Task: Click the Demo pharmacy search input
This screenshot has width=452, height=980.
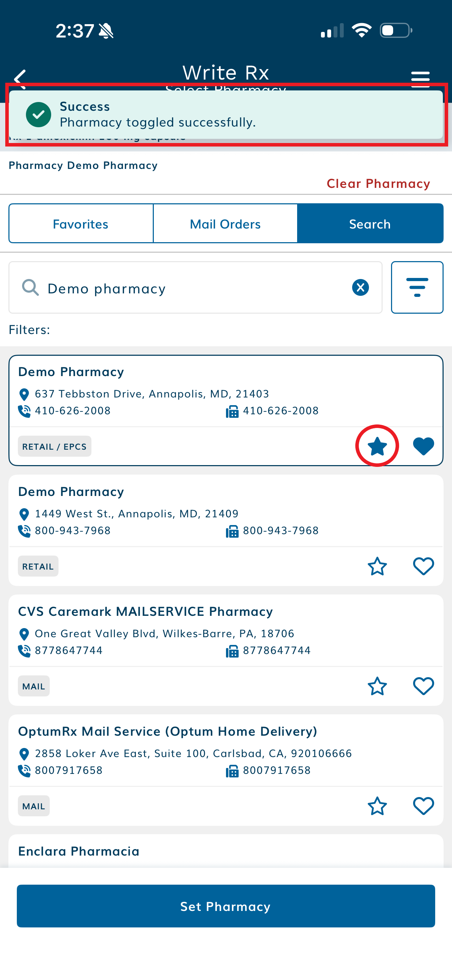Action: (190, 288)
